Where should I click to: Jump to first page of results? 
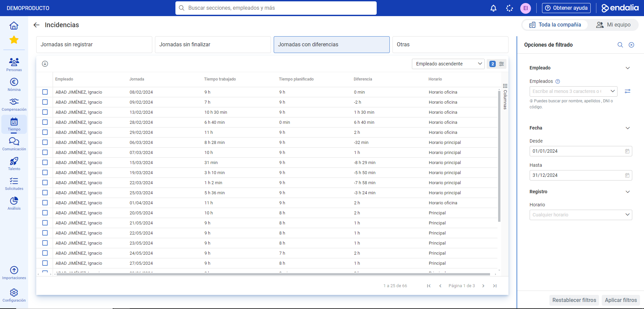point(429,286)
